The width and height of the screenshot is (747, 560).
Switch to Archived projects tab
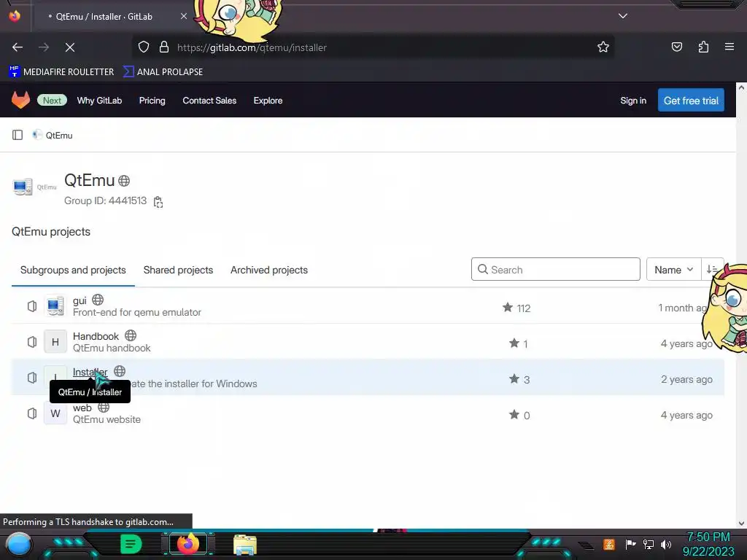pos(269,270)
